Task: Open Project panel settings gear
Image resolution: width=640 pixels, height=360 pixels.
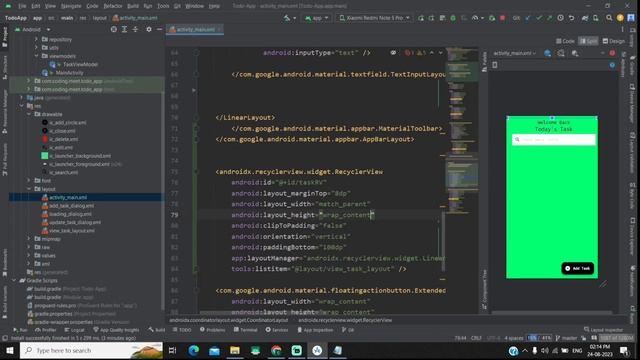Action: 149,29
